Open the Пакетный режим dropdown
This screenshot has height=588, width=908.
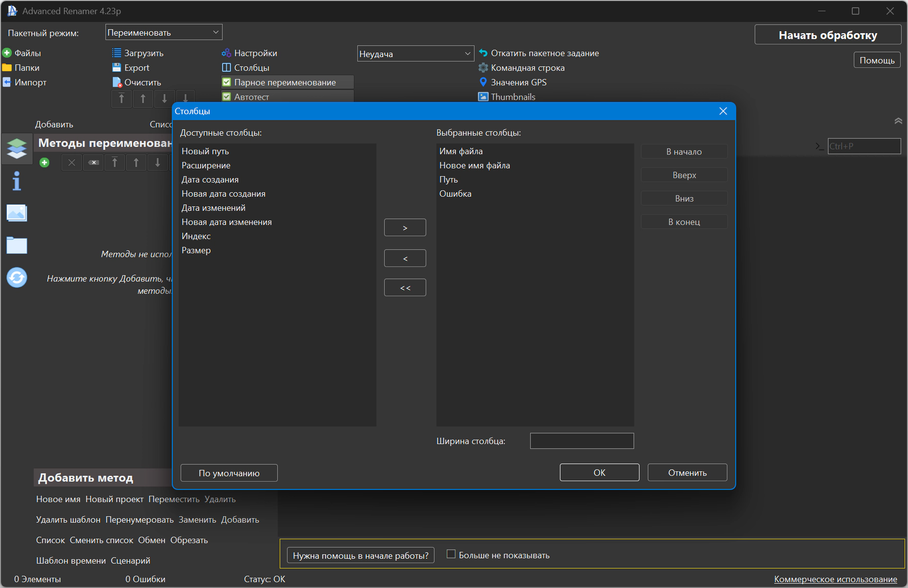(164, 32)
